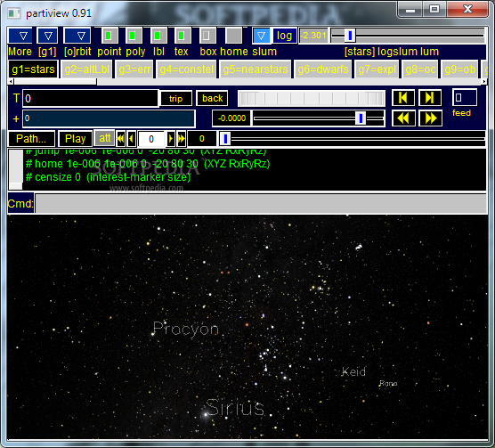Click path frame single-right arrow

pos(170,139)
